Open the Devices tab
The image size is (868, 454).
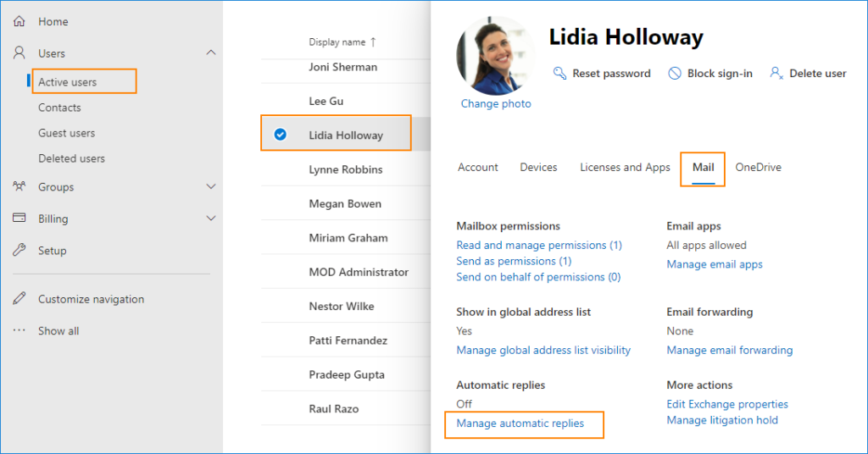tap(538, 167)
